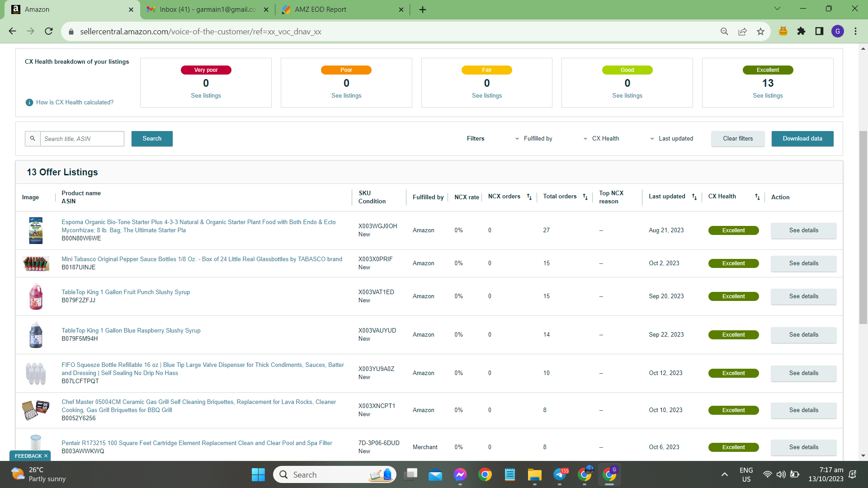
Task: Switch to the AMZ EOD Report tab
Action: click(x=343, y=9)
